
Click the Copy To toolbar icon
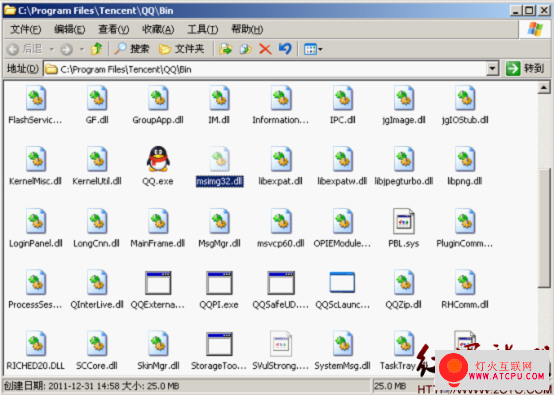pos(245,49)
